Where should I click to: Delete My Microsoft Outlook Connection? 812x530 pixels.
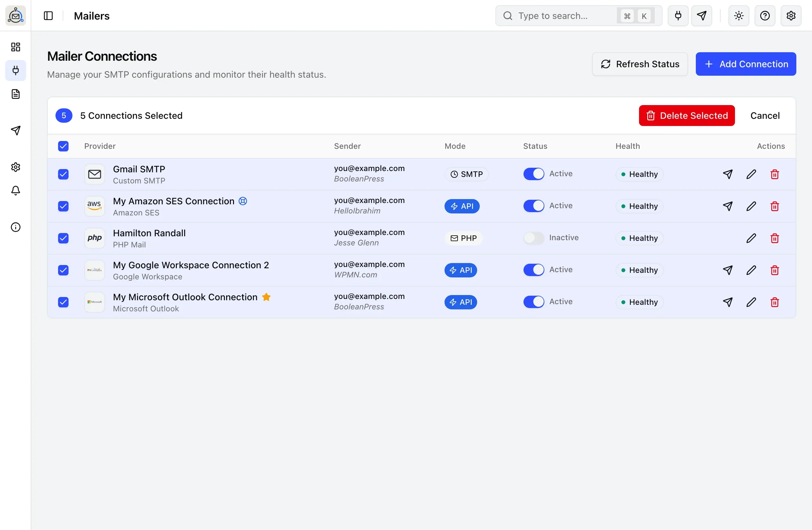tap(774, 302)
